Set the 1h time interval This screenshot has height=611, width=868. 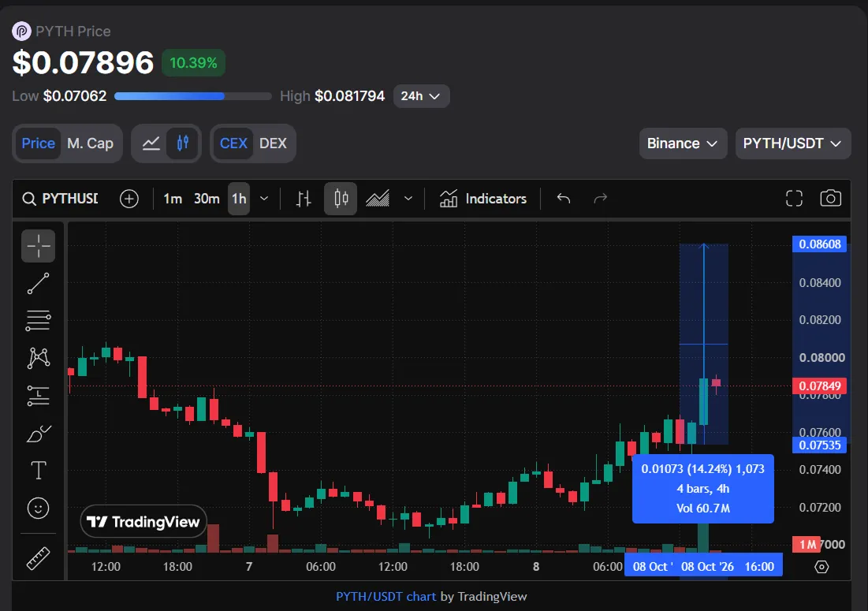(239, 199)
